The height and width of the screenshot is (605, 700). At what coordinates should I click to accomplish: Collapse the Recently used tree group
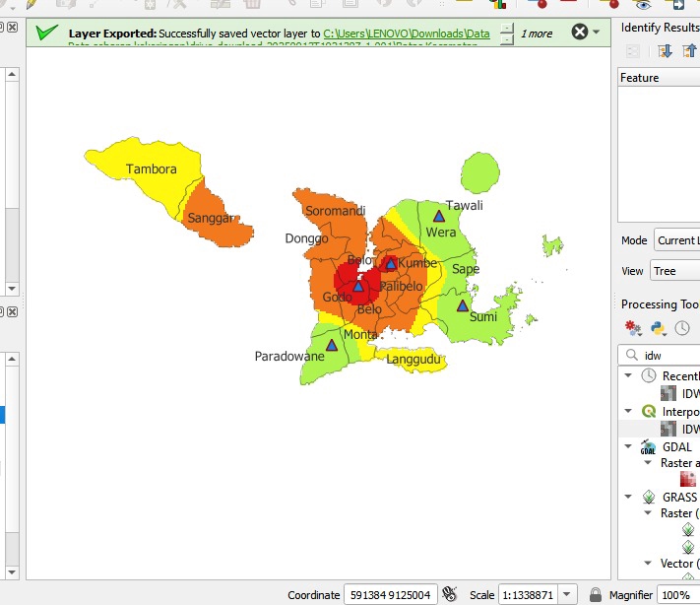[629, 375]
